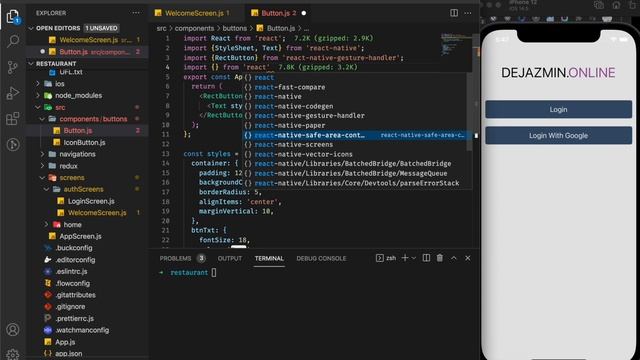Open .eslintrc.js file

[x=71, y=271]
